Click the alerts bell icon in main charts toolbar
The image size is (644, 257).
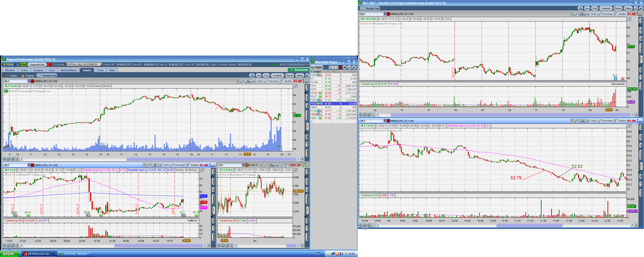(x=252, y=76)
